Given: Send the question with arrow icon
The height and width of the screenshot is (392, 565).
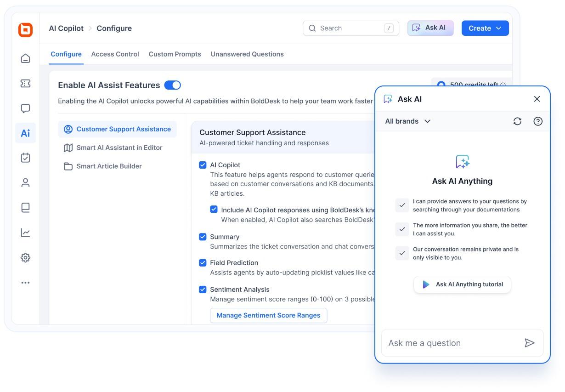Looking at the screenshot, I should (x=529, y=343).
